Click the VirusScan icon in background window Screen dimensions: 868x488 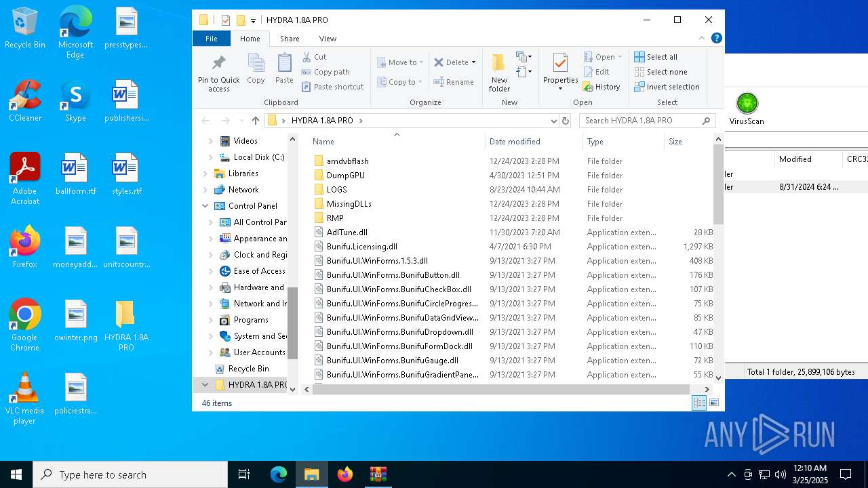(747, 109)
